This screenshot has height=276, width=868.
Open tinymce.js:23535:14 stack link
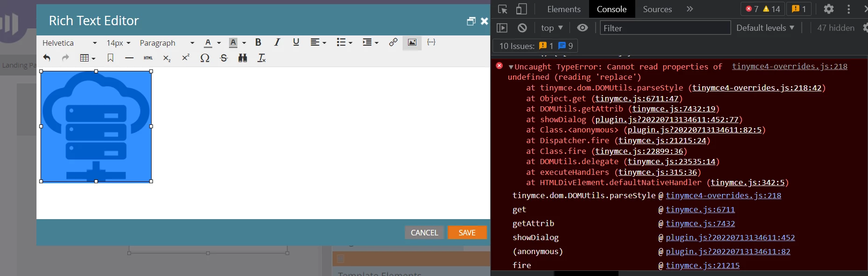pos(671,161)
